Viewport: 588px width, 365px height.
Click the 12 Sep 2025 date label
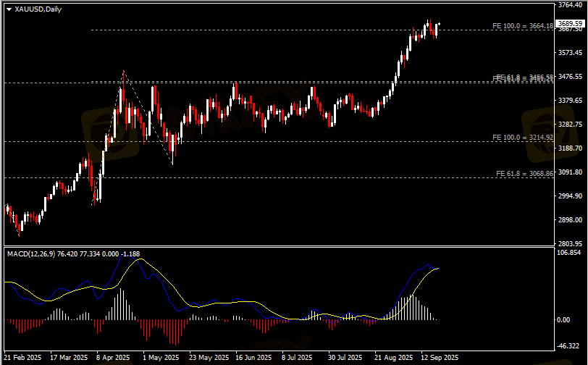pos(440,358)
